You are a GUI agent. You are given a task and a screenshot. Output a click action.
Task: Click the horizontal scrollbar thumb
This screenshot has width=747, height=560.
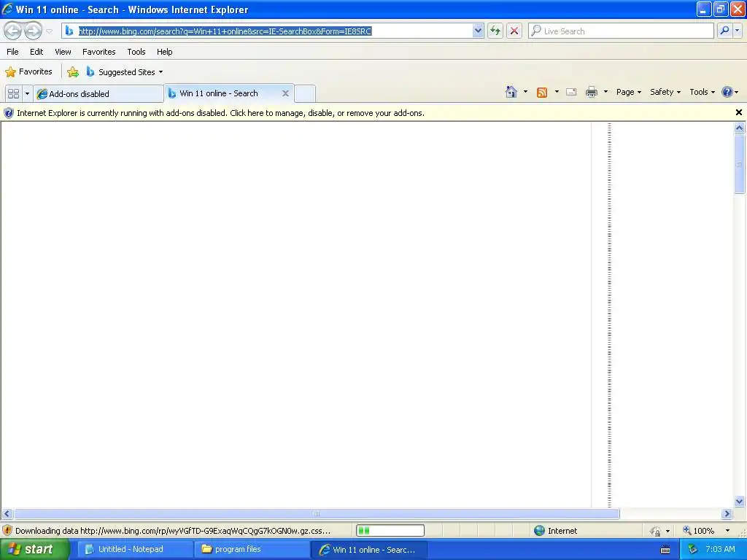click(x=317, y=513)
